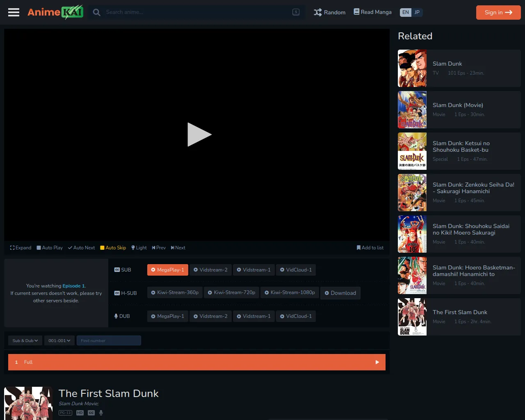Viewport: 525px width, 420px height.
Task: Click the Sign in button
Action: pyautogui.click(x=498, y=12)
